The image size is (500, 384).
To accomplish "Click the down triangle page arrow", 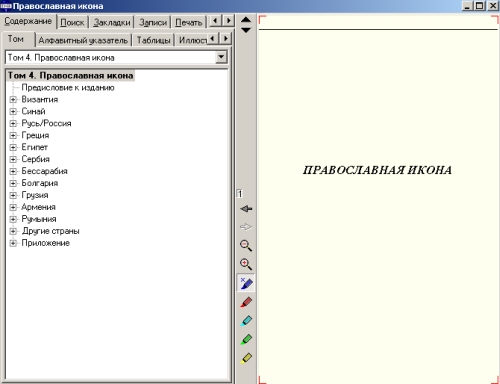I will click(246, 30).
